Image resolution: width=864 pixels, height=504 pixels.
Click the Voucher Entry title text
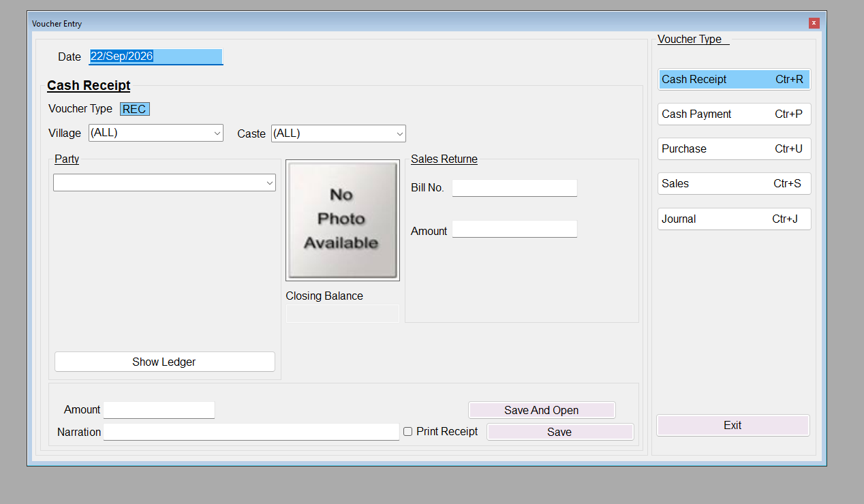[x=57, y=24]
